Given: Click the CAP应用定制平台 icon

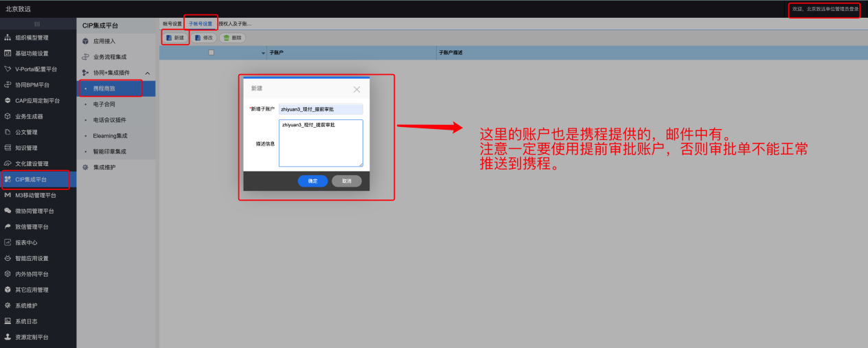Looking at the screenshot, I should click(8, 101).
